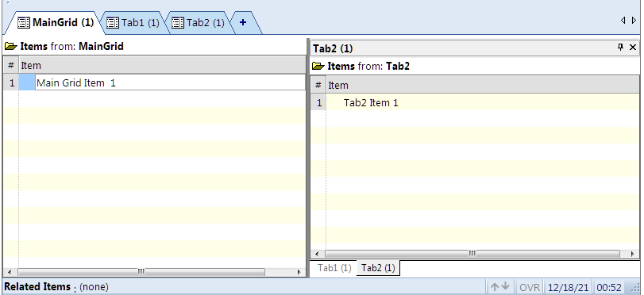Screen dimensions: 644x295
Task: Click the folder icon beside Items from Tab2
Action: pos(318,66)
